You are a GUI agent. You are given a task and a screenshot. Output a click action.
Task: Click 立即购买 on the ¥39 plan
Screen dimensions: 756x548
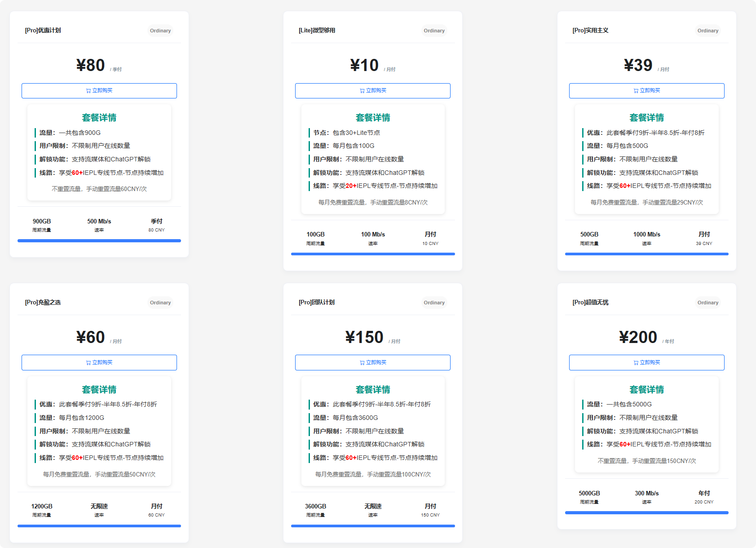[x=646, y=90]
